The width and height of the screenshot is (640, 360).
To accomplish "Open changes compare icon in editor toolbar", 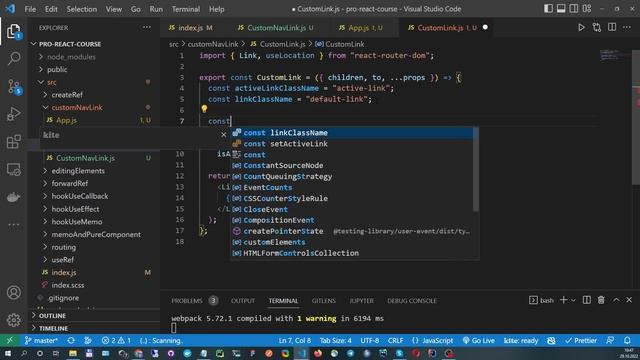I will (597, 27).
